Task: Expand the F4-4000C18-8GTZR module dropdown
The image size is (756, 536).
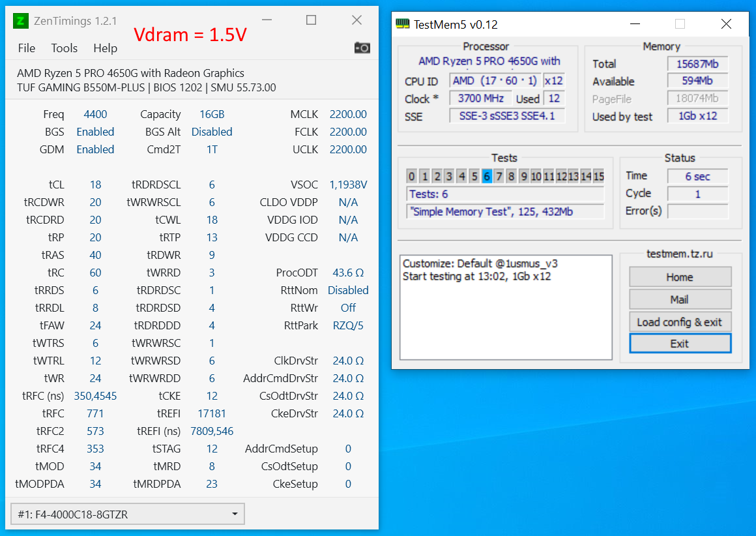Action: (127, 514)
